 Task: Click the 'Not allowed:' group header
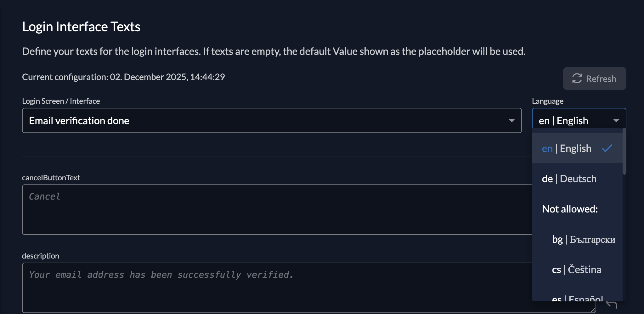click(570, 209)
